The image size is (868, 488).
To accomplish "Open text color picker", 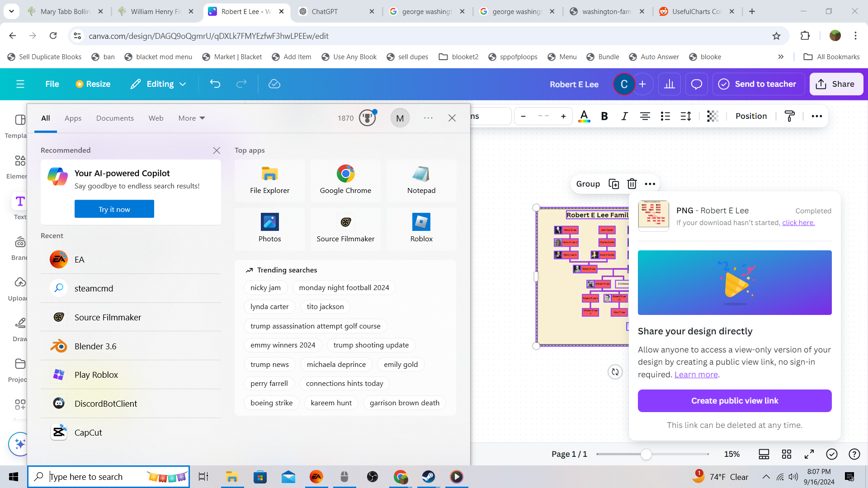I will (584, 116).
